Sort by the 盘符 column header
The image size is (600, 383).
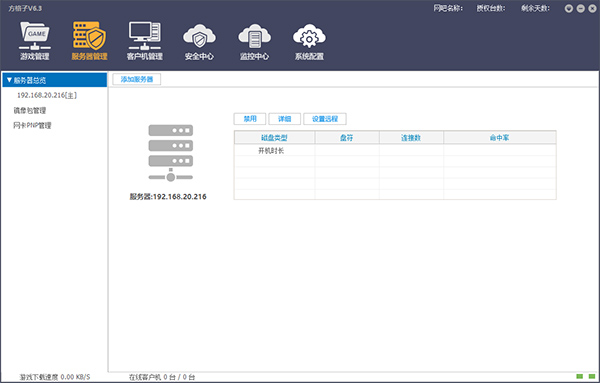click(x=347, y=137)
